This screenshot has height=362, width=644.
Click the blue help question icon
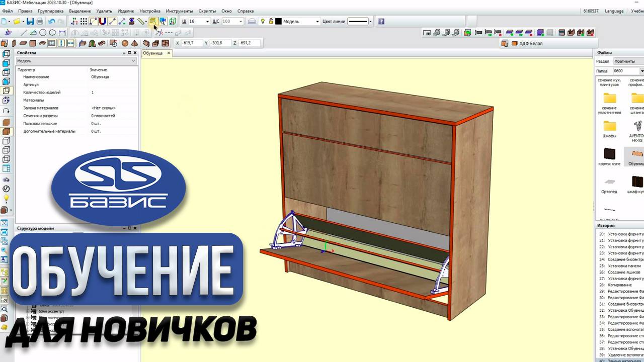[x=381, y=22]
